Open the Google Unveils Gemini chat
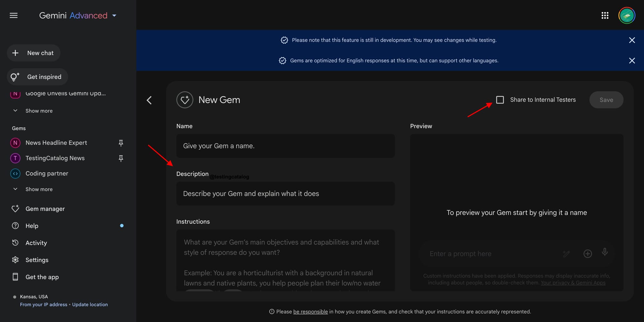This screenshot has height=322, width=644. (x=66, y=93)
